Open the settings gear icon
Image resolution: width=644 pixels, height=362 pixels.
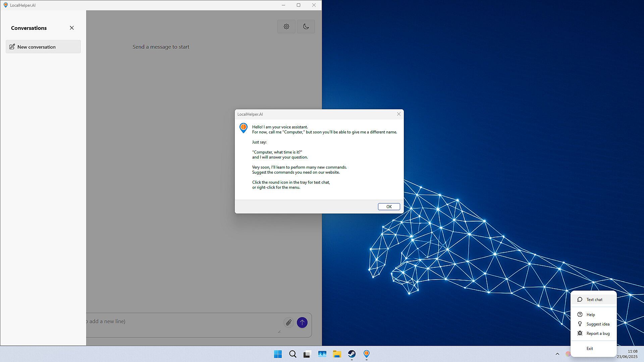tap(286, 26)
